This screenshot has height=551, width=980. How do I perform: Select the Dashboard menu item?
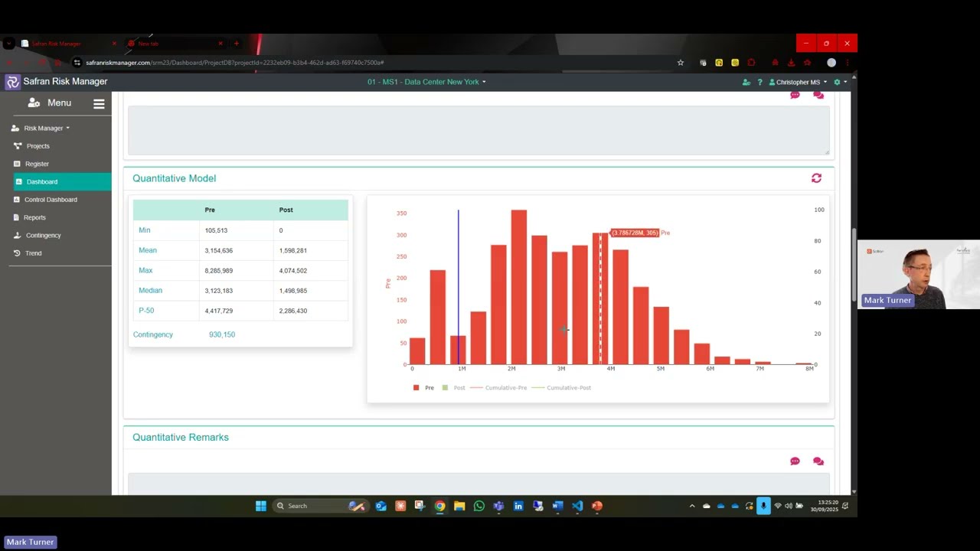coord(63,182)
